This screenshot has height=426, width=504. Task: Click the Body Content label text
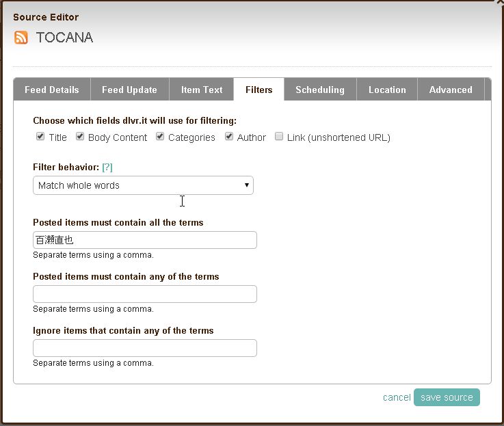(118, 137)
